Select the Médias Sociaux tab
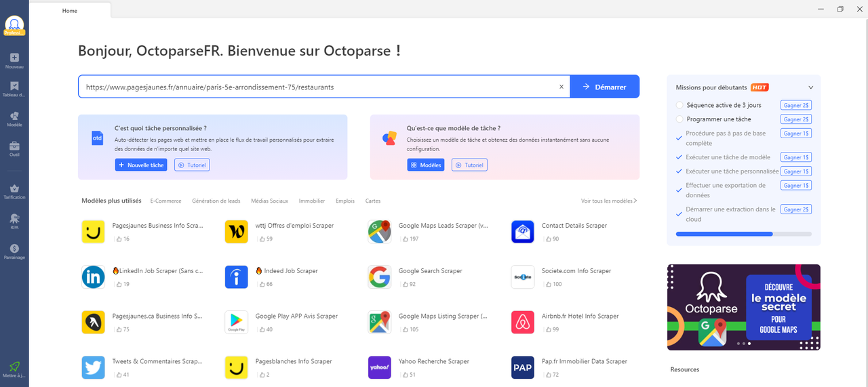The width and height of the screenshot is (868, 387). point(269,201)
